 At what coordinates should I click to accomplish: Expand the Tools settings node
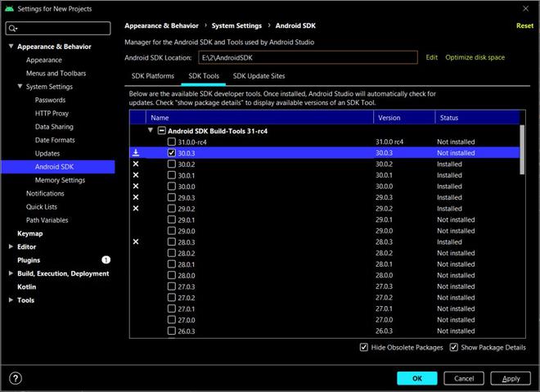11,300
